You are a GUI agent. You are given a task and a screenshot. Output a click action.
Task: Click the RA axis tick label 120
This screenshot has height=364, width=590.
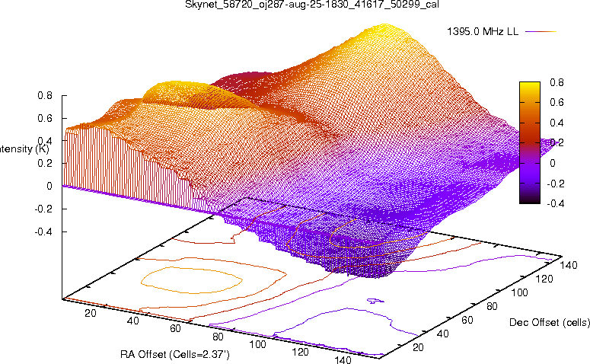pyautogui.click(x=300, y=352)
